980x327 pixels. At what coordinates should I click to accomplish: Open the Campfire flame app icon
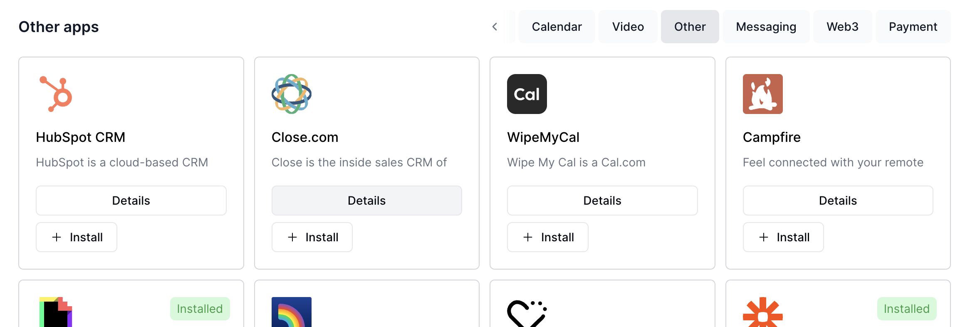(x=763, y=94)
